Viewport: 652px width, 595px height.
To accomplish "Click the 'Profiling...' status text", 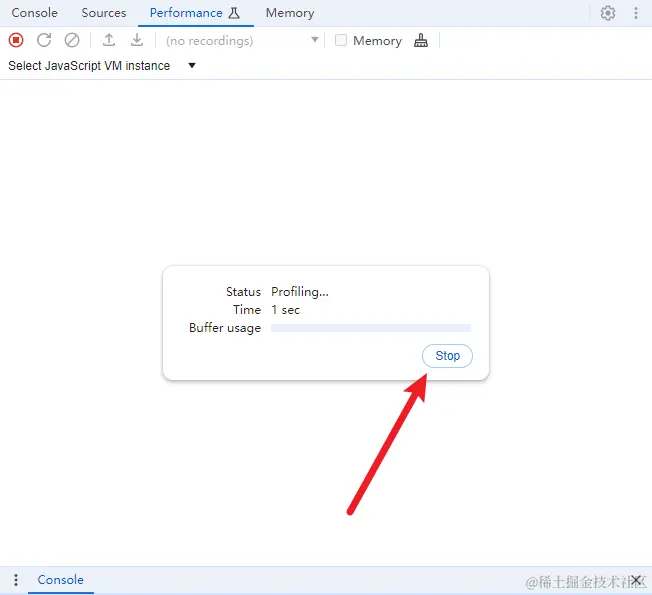I will [x=300, y=291].
